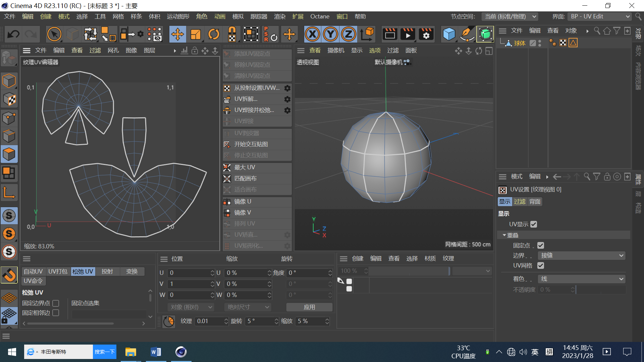The width and height of the screenshot is (644, 362).
Task: Collapse the 重叠 section
Action: 504,235
